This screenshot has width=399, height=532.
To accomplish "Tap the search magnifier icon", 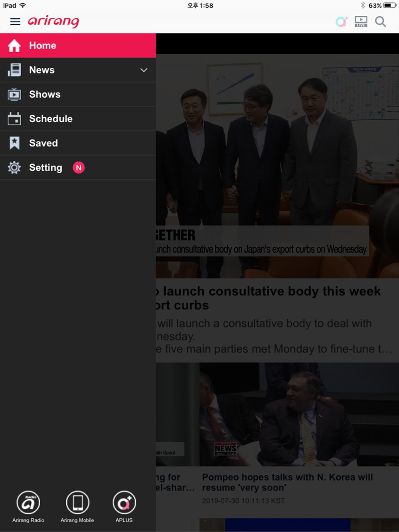I will (x=380, y=22).
